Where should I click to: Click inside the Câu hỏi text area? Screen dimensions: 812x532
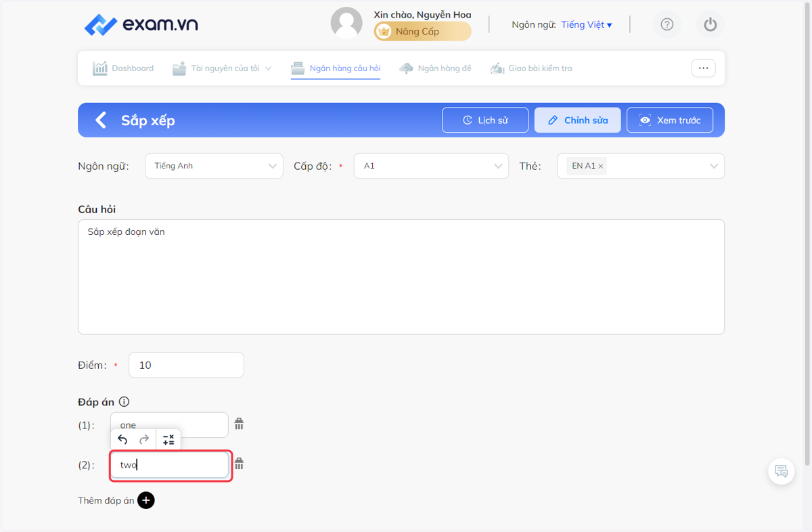[401, 277]
